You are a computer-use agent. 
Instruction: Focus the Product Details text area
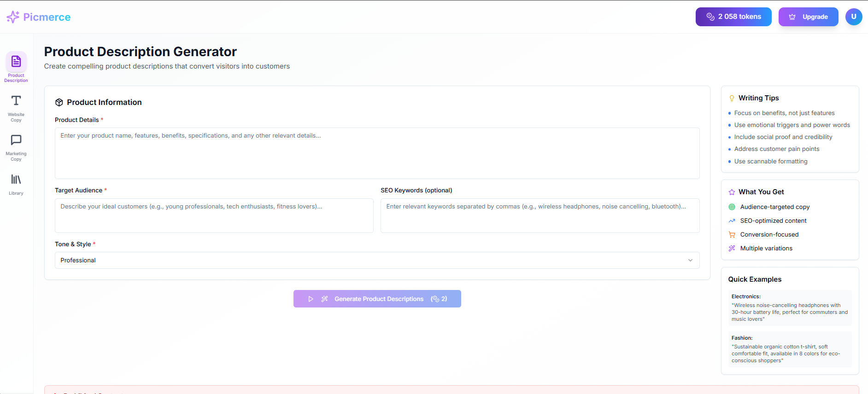pos(377,153)
